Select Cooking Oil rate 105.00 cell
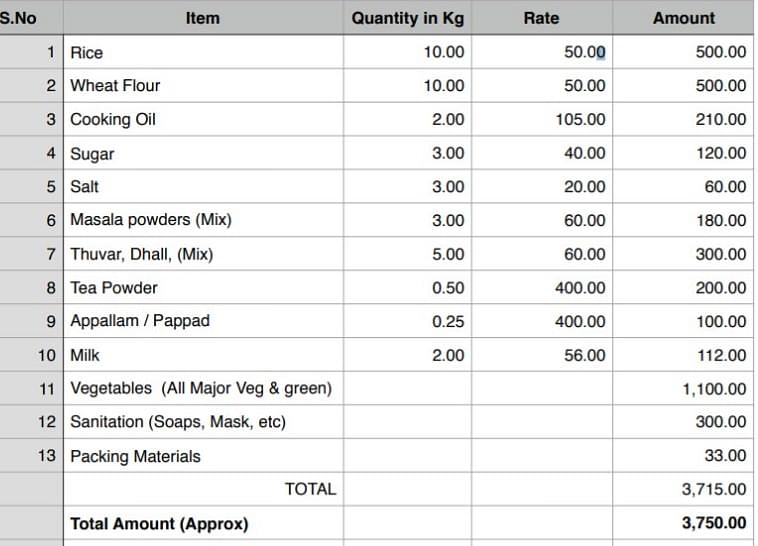Viewport: 758px width, 546px height. pyautogui.click(x=541, y=120)
